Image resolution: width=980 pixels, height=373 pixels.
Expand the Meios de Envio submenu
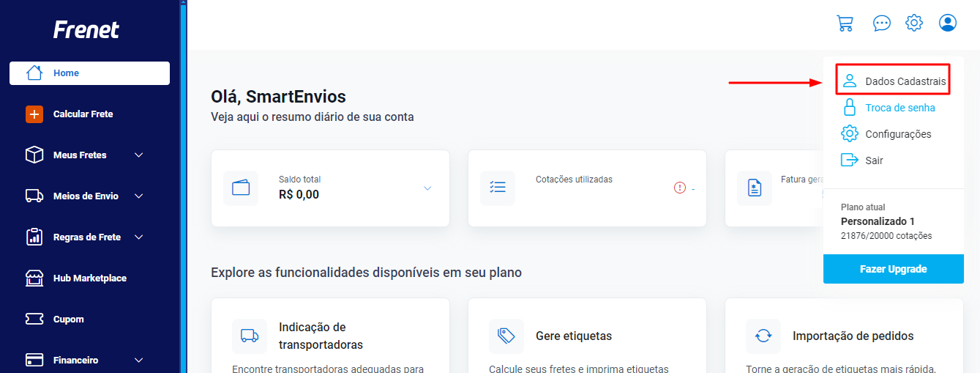tap(139, 196)
